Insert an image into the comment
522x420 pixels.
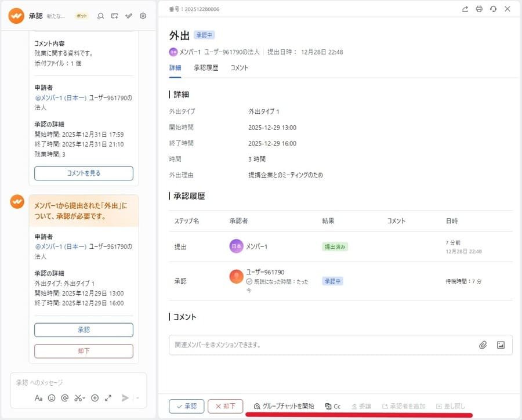(x=500, y=345)
